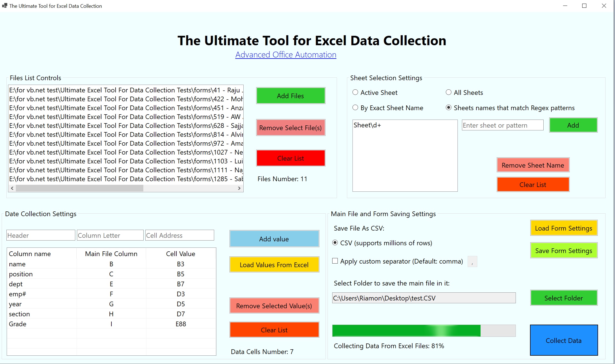615x364 pixels.
Task: Open the Advanced Office Automation link
Action: tap(286, 55)
